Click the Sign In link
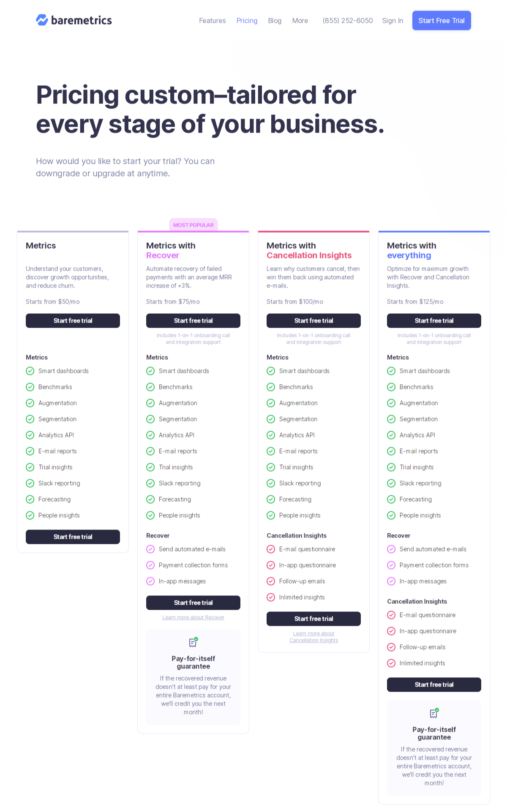 click(x=393, y=21)
